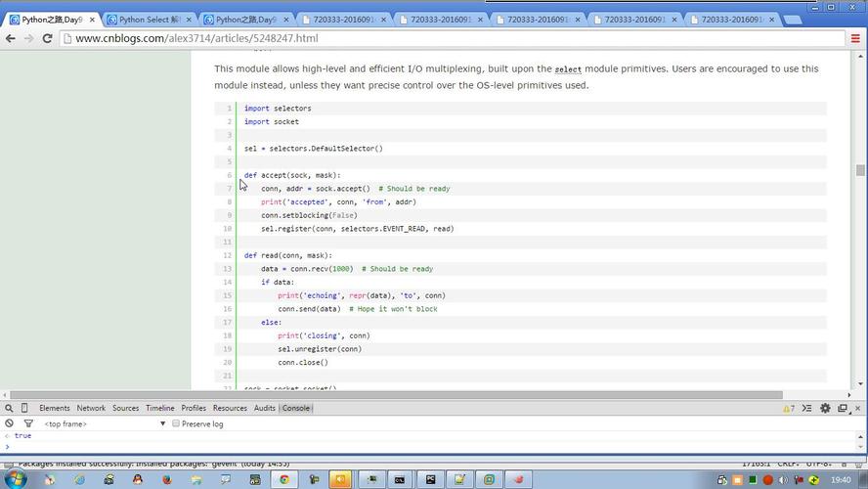The height and width of the screenshot is (489, 868).
Task: Open Chrome's hamburger menu
Action: point(855,38)
